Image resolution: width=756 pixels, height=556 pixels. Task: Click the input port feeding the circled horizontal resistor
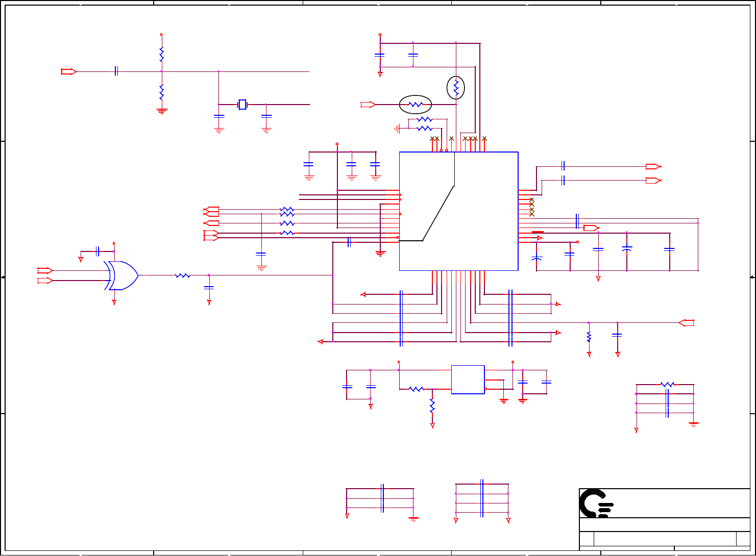tap(368, 105)
